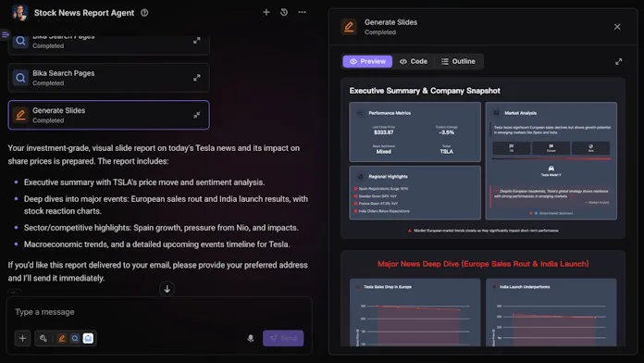Click the Macroeconomic trends bullet in chat

pyautogui.click(x=157, y=244)
